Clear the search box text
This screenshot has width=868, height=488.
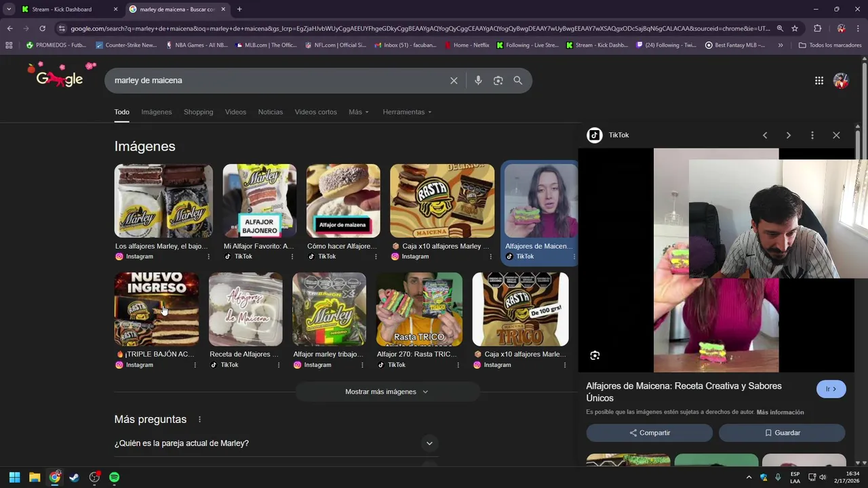454,81
